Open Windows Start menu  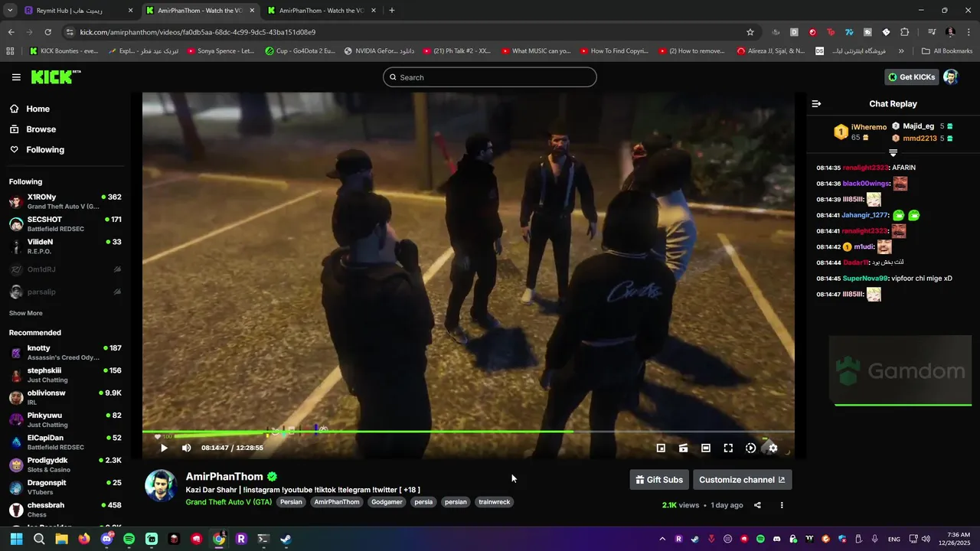(16, 539)
